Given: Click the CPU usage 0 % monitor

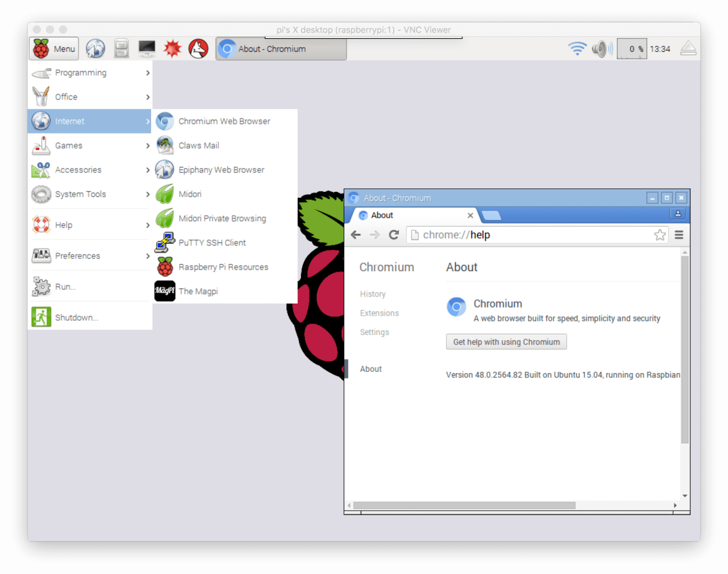Looking at the screenshot, I should point(632,49).
